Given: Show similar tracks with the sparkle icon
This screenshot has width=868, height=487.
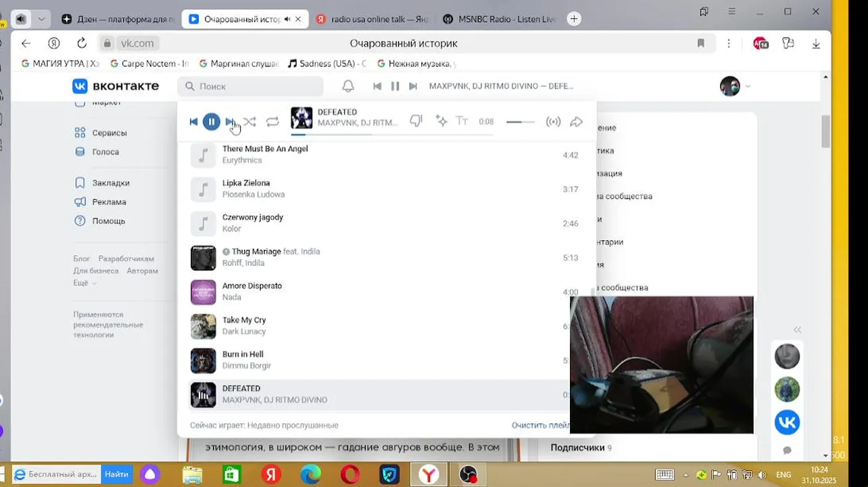Looking at the screenshot, I should (x=441, y=121).
